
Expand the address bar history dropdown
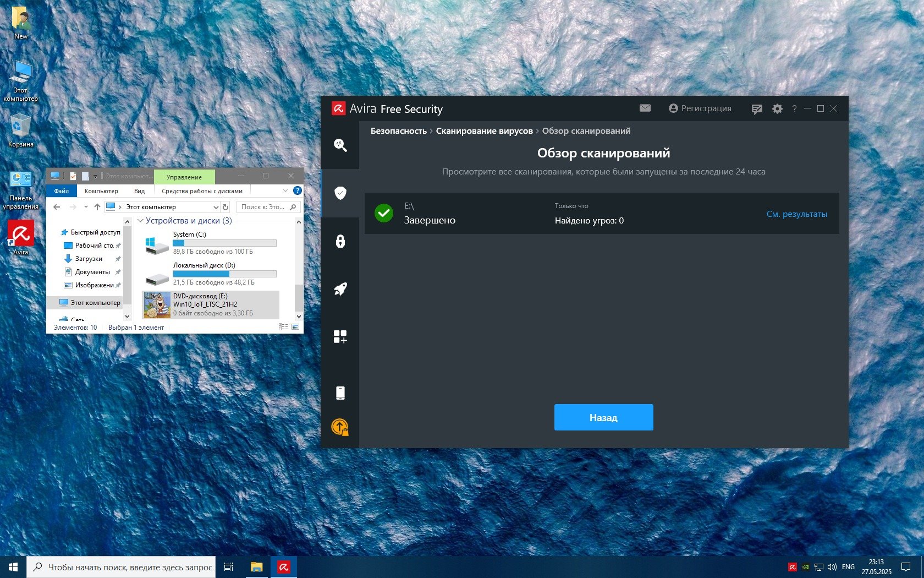tap(215, 207)
